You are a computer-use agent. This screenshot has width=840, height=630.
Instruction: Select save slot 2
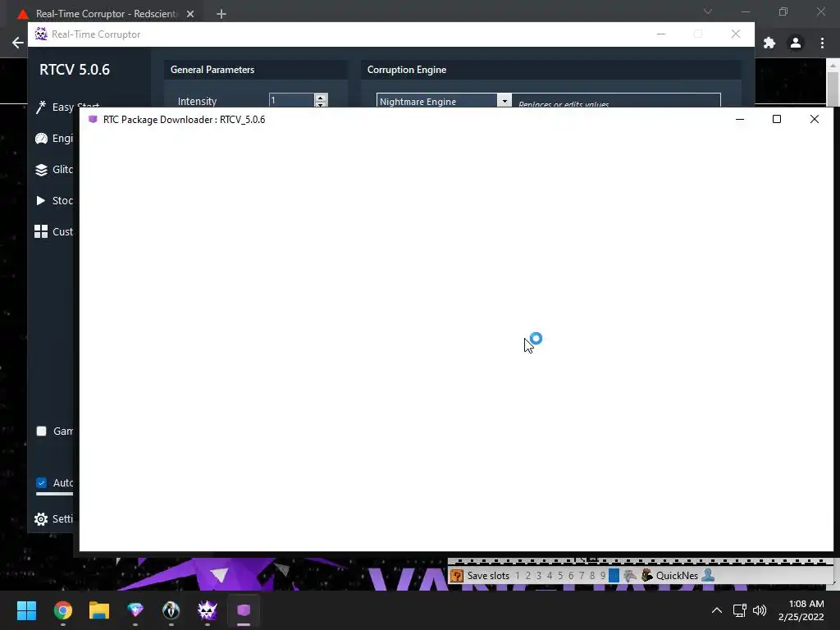[x=528, y=575]
